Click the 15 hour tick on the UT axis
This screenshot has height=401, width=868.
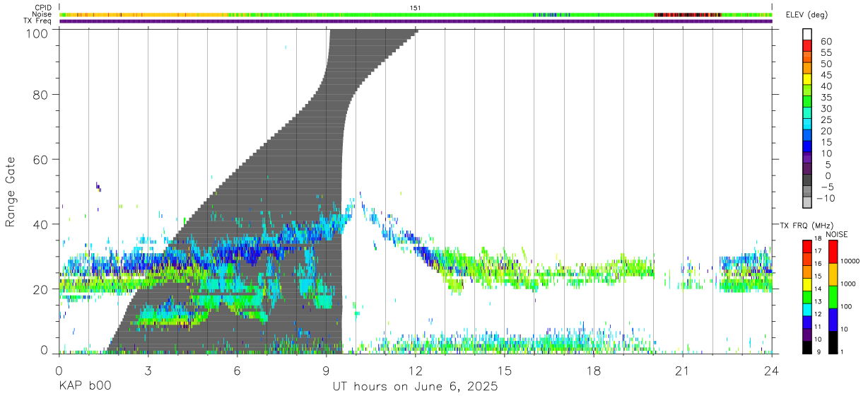[505, 370]
